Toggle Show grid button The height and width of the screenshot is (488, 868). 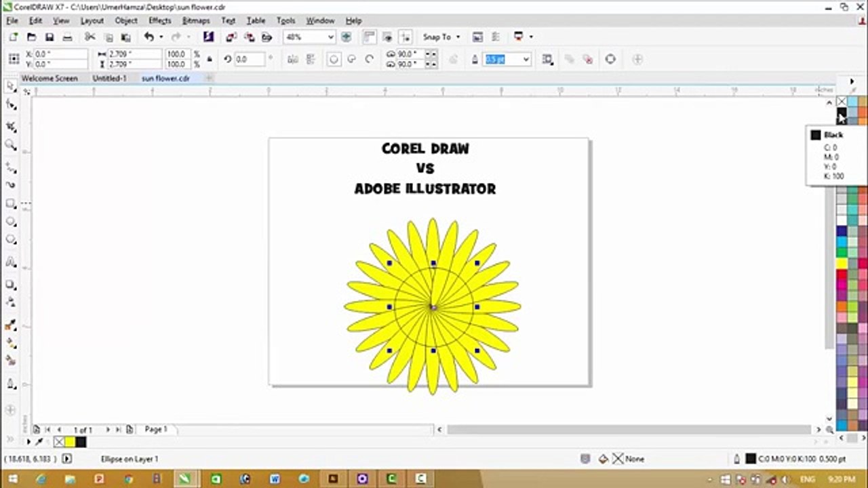coord(387,37)
